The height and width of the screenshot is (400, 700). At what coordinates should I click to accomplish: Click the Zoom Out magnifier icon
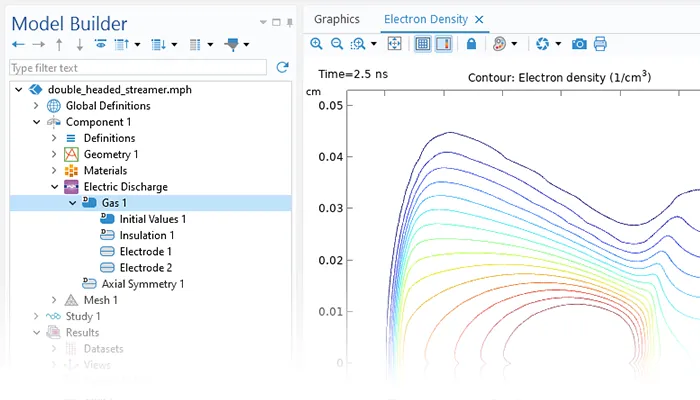pos(337,44)
